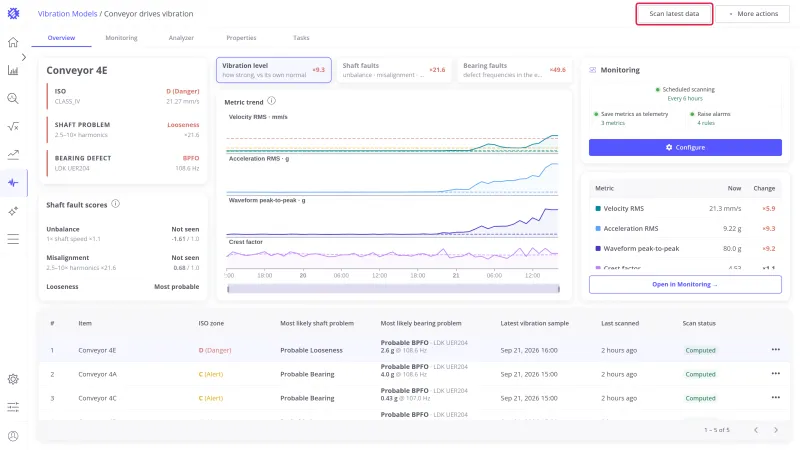The width and height of the screenshot is (800, 450).
Task: Select the Conveyor 4C table row name
Action: (x=97, y=398)
